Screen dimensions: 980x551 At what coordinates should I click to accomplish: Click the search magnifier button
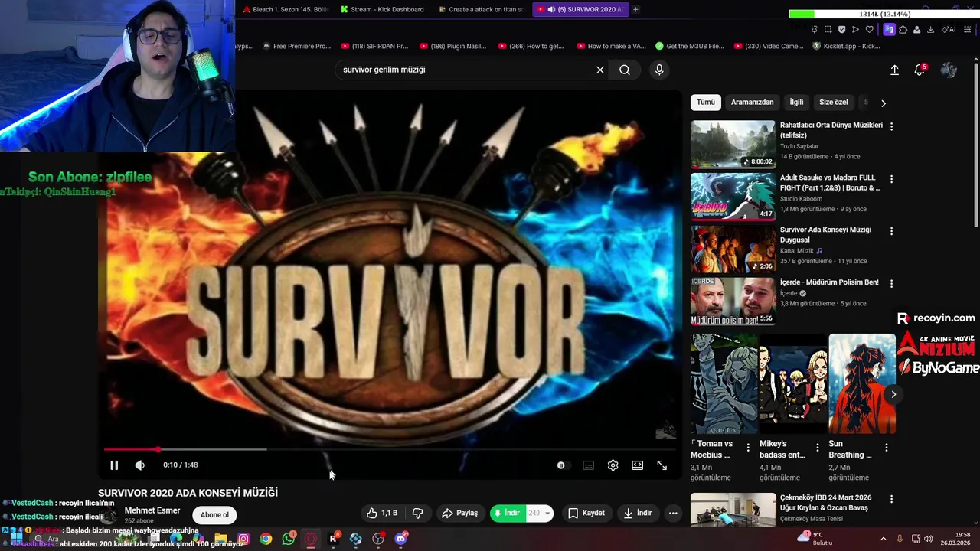coord(625,70)
